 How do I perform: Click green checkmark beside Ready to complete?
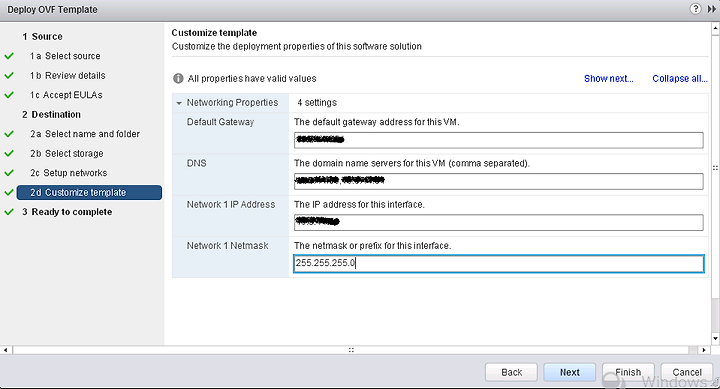click(9, 212)
